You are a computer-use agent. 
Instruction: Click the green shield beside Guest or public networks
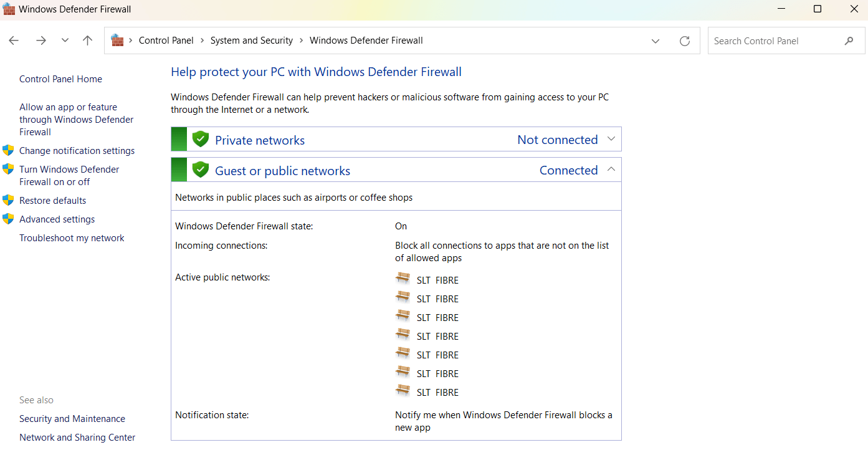tap(200, 170)
